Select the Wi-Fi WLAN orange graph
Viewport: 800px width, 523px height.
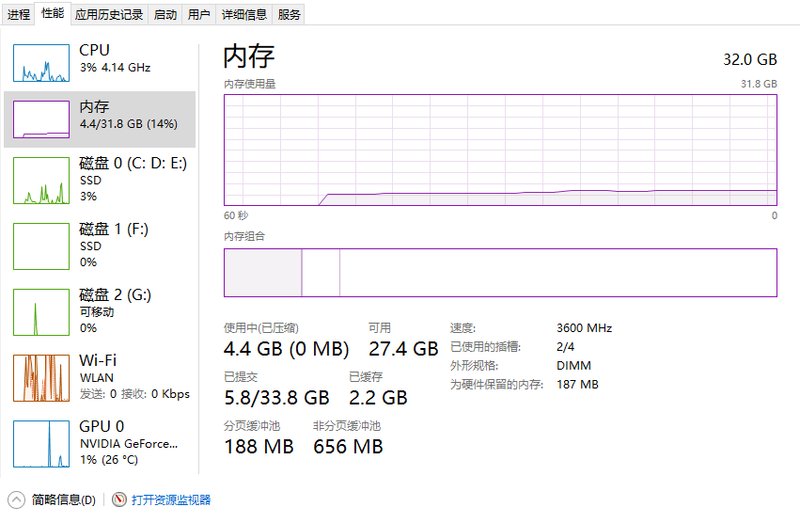41,378
